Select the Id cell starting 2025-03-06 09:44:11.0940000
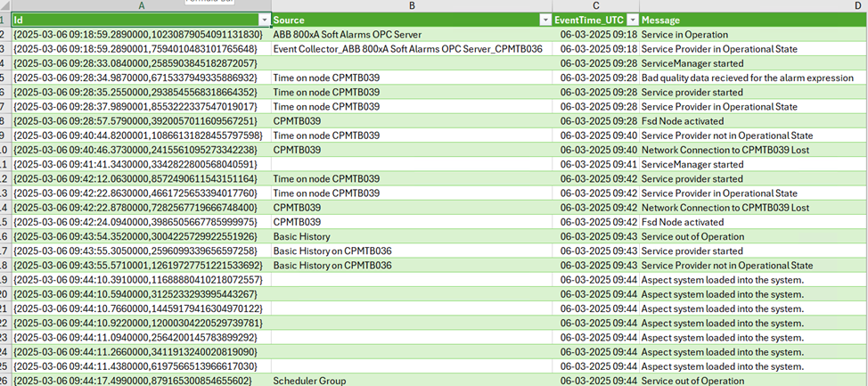Viewport: 868px width, 386px height. [x=142, y=337]
